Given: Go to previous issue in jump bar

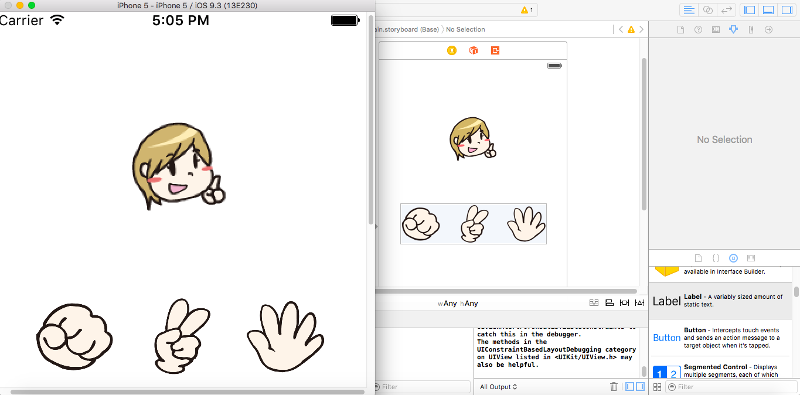Looking at the screenshot, I should 620,30.
